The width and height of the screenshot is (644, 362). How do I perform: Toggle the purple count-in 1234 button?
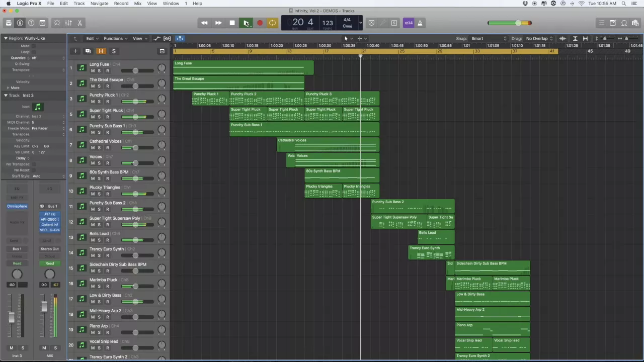click(x=409, y=23)
